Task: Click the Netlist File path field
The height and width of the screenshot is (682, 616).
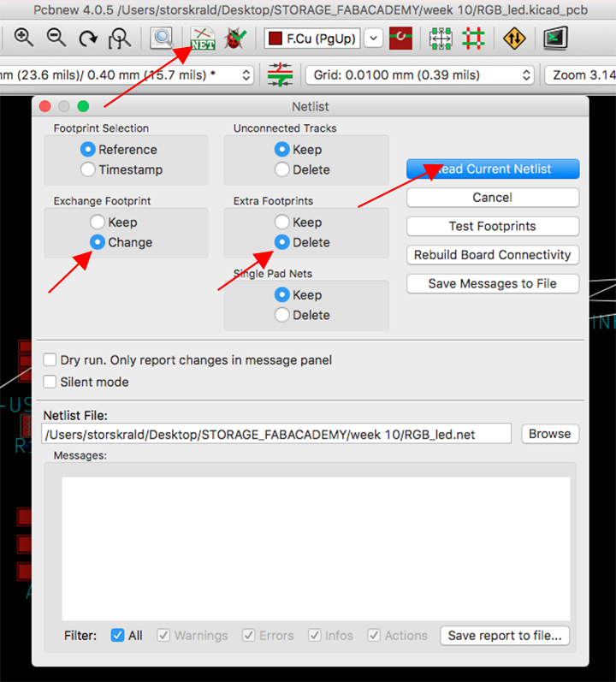Action: 276,434
